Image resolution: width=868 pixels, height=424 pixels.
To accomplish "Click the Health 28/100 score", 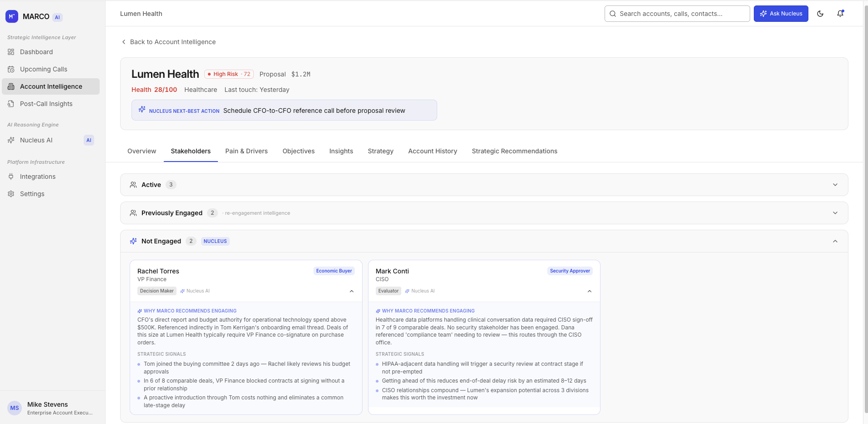I will [x=154, y=90].
